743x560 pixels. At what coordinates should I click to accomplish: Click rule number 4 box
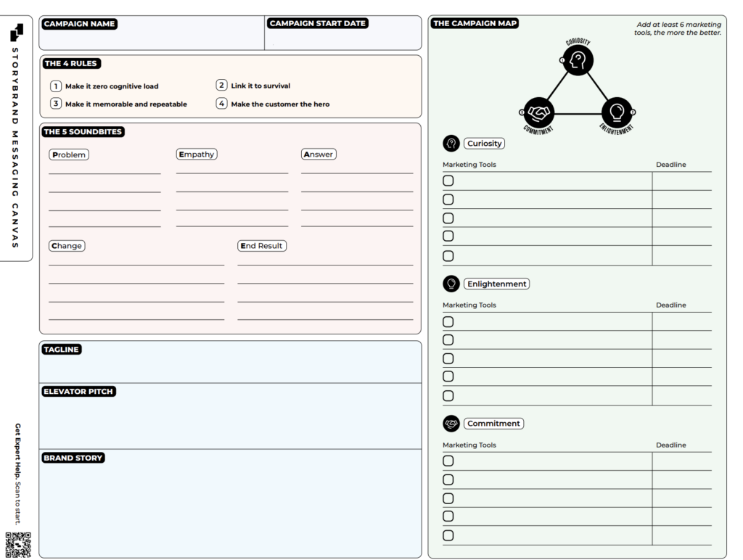coord(221,103)
